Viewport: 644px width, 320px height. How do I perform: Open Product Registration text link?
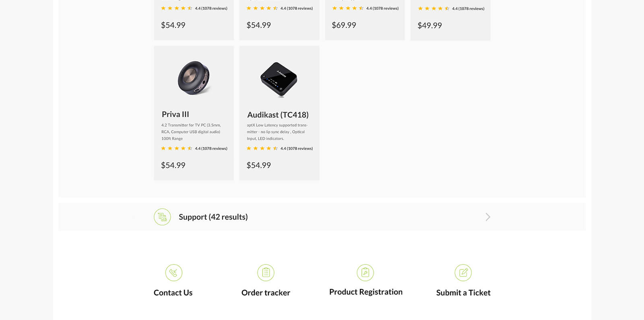(366, 292)
